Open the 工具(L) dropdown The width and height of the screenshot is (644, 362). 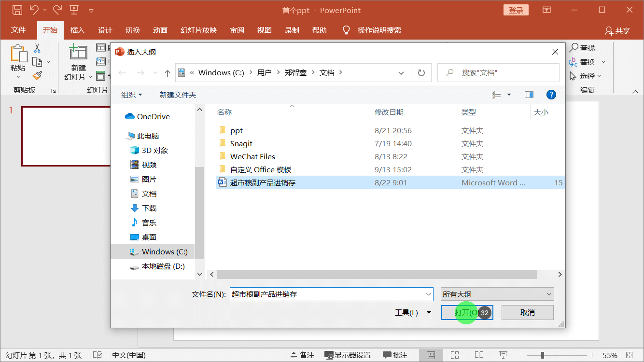tap(413, 313)
